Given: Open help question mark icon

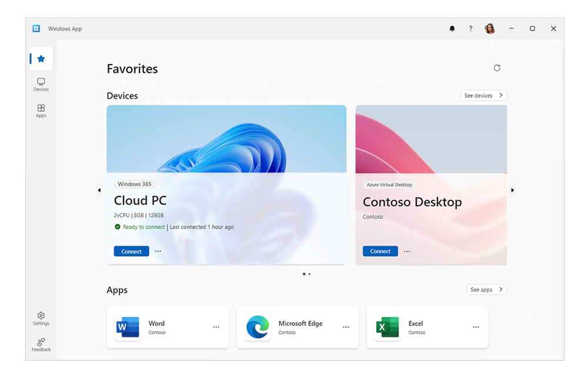Looking at the screenshot, I should coord(470,28).
